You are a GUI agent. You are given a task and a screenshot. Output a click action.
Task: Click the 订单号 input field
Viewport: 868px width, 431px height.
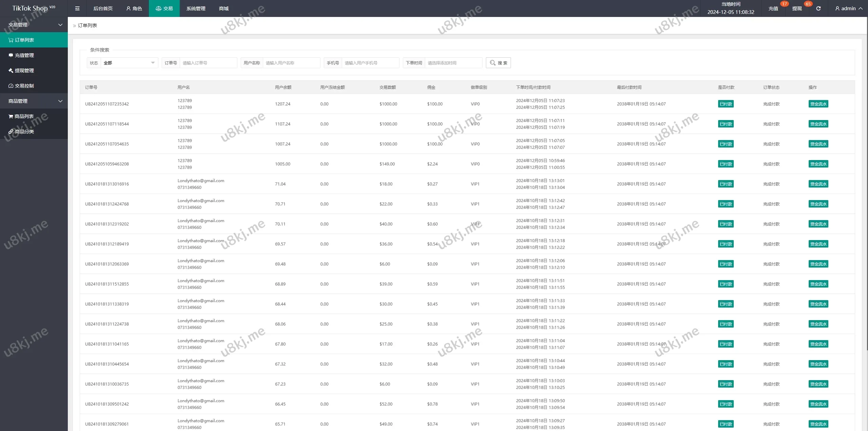click(208, 63)
